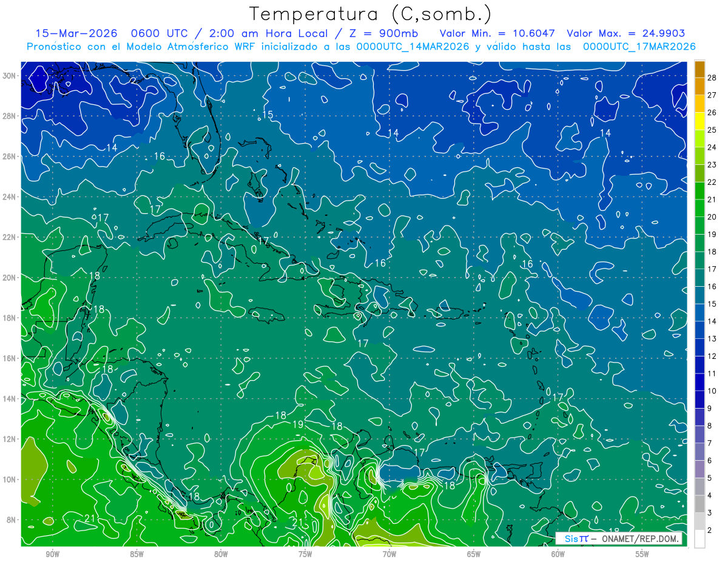The width and height of the screenshot is (728, 562).
Task: Click the "10N" latitude axis label
Action: point(8,480)
